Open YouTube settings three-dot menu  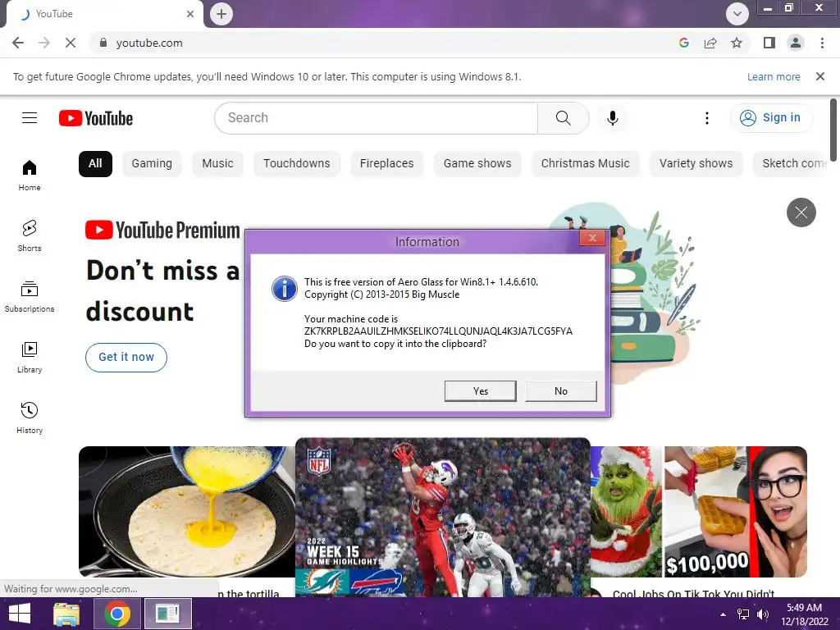point(707,118)
